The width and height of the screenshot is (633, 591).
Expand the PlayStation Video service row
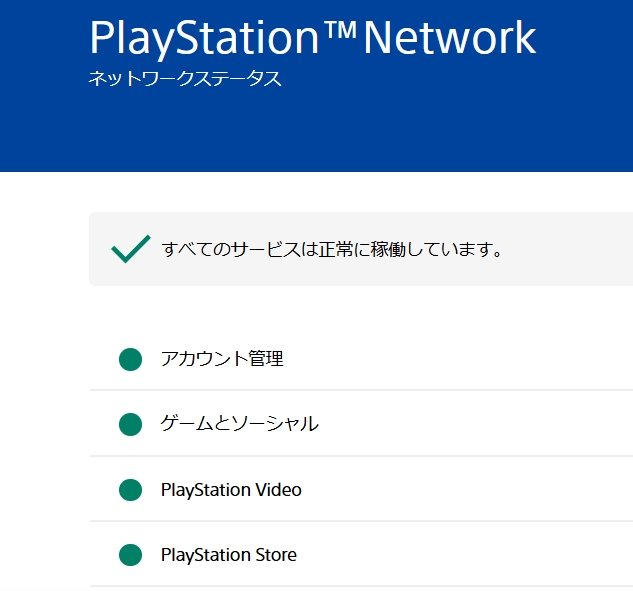pos(231,490)
